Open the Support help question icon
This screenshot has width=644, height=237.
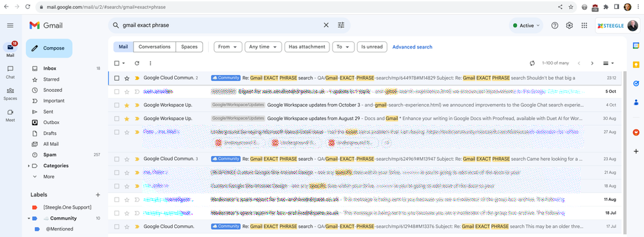[x=554, y=26]
